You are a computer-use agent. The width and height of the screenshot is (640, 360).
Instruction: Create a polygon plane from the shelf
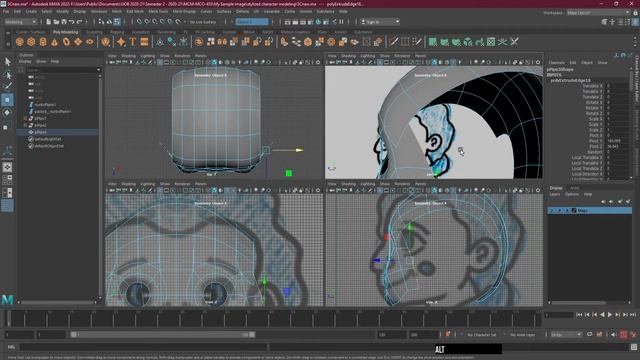point(78,42)
